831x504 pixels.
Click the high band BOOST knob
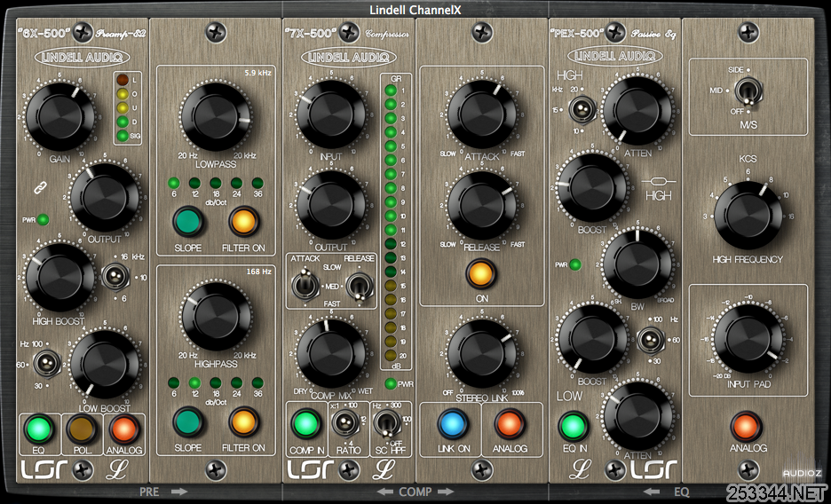point(592,187)
